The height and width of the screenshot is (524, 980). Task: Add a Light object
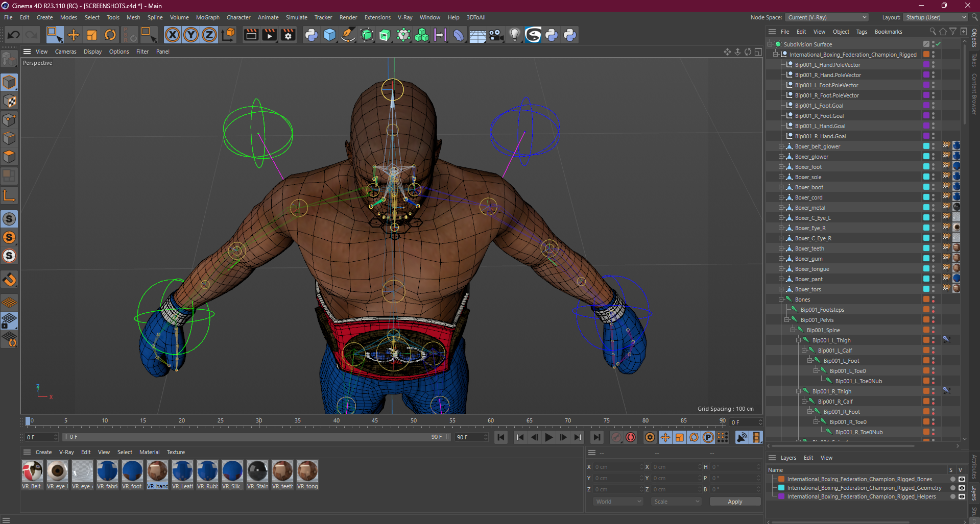coord(515,35)
